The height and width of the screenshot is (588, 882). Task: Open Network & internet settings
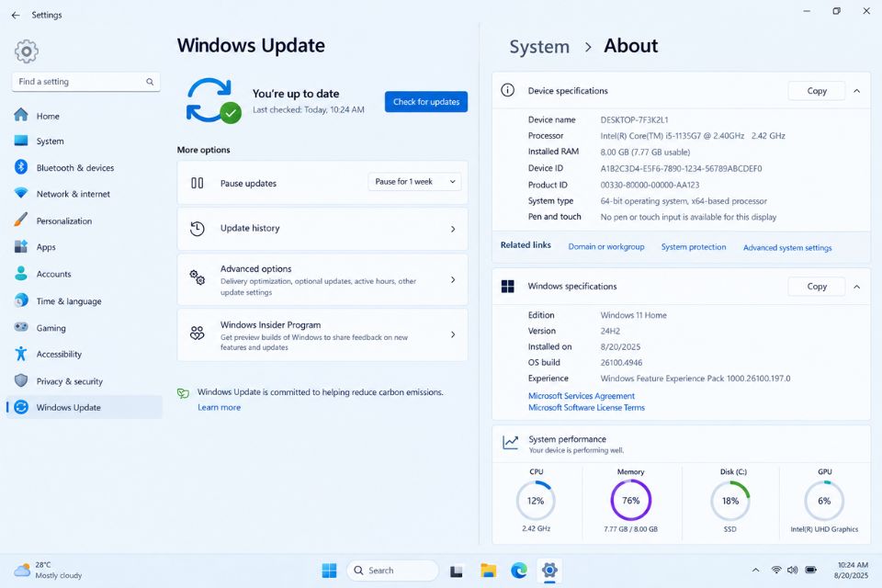(x=84, y=194)
